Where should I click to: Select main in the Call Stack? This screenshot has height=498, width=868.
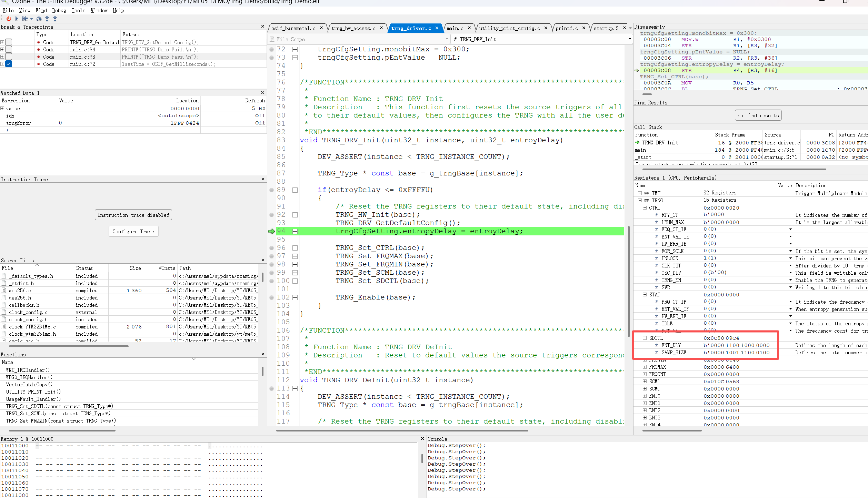[640, 150]
